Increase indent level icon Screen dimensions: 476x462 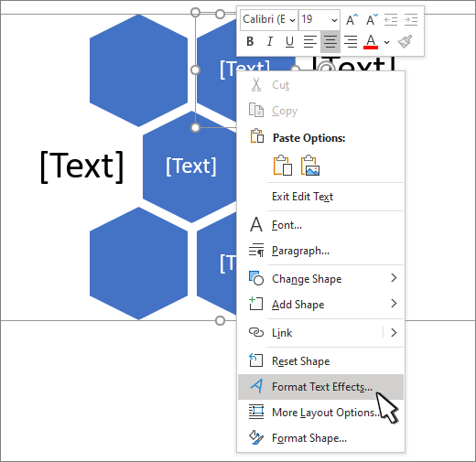[x=411, y=20]
